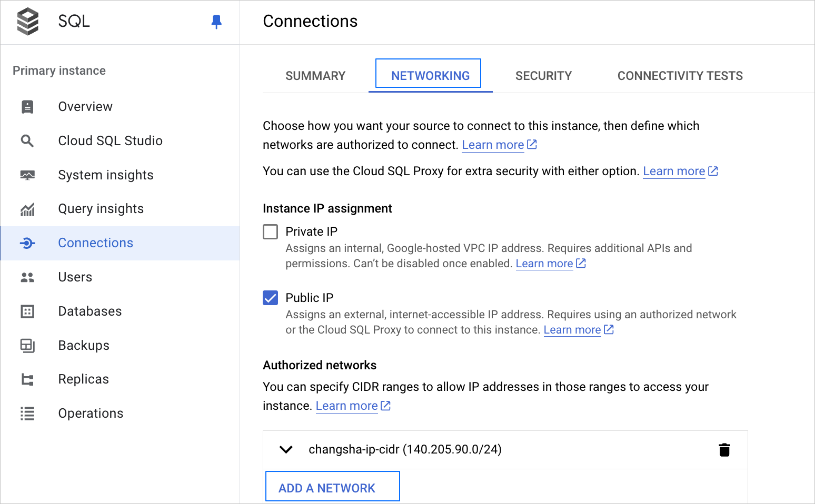Viewport: 815px width, 504px height.
Task: Open Learn more link about Cloud SQL Proxy
Action: [674, 172]
